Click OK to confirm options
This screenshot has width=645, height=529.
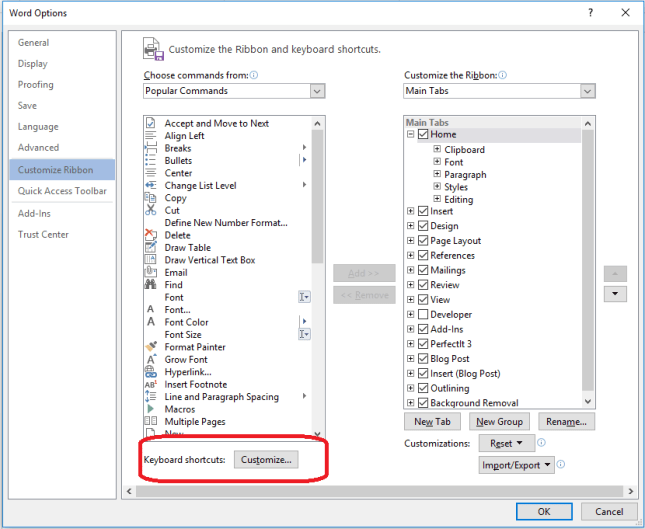pyautogui.click(x=544, y=511)
